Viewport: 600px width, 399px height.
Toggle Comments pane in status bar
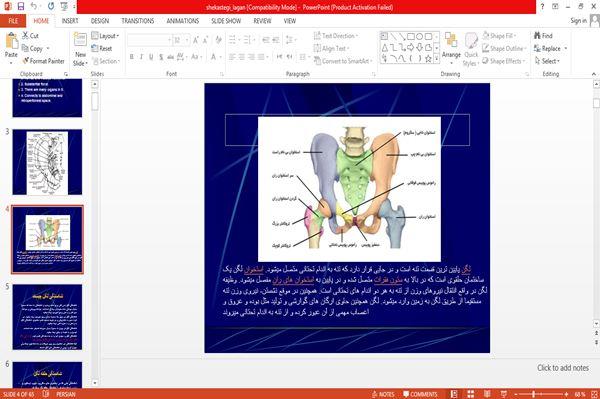[x=420, y=394]
